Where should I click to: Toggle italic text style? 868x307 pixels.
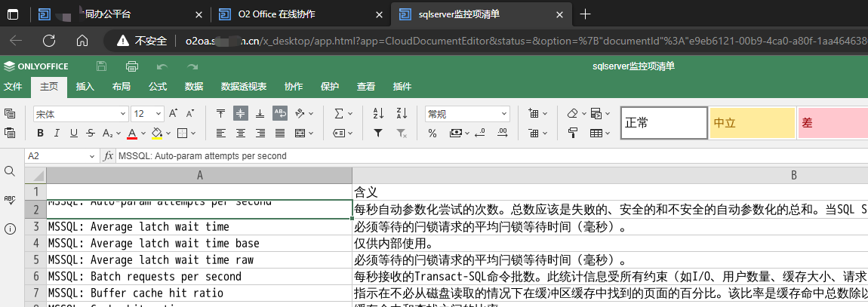[x=57, y=134]
